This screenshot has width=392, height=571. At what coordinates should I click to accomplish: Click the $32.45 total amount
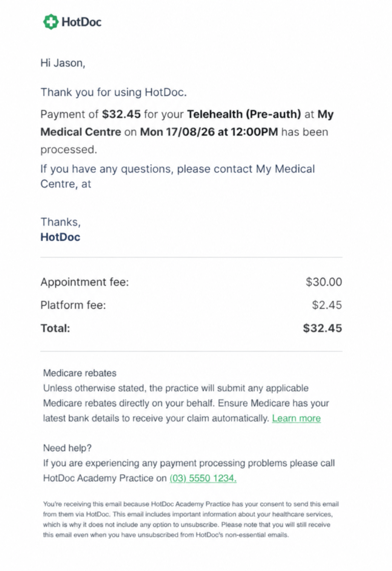point(322,328)
